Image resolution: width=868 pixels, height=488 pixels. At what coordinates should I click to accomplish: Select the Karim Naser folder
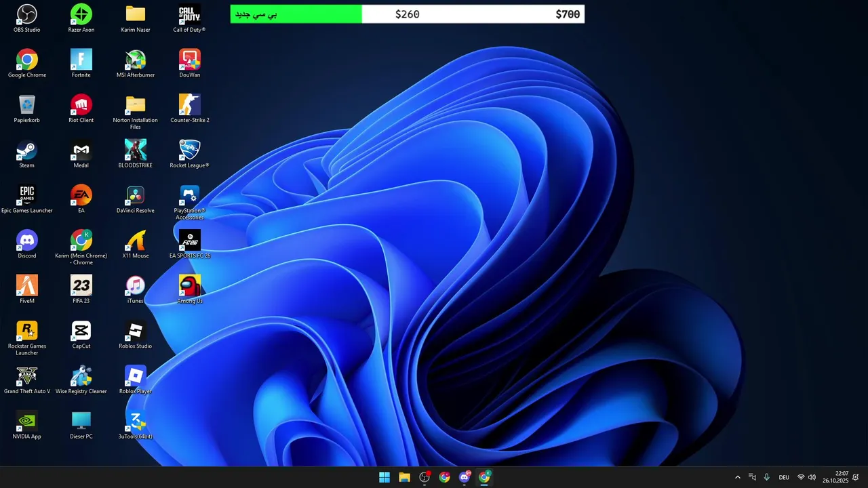(136, 18)
